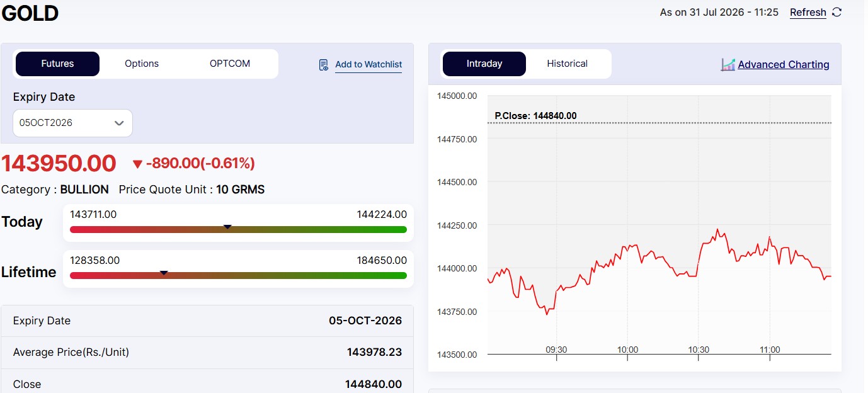Click the Expiry Date row value 05-OCT-2026
Viewport: 868px width, 393px height.
tap(365, 321)
